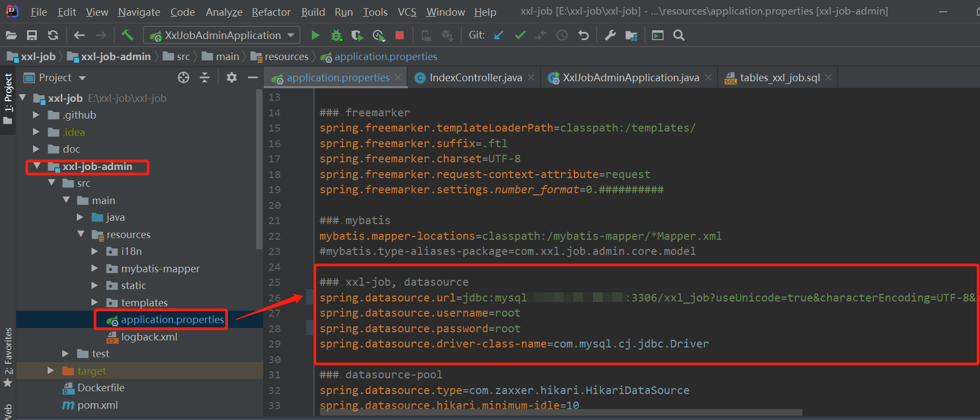
Task: Close the IndexController.java tab
Action: 531,77
